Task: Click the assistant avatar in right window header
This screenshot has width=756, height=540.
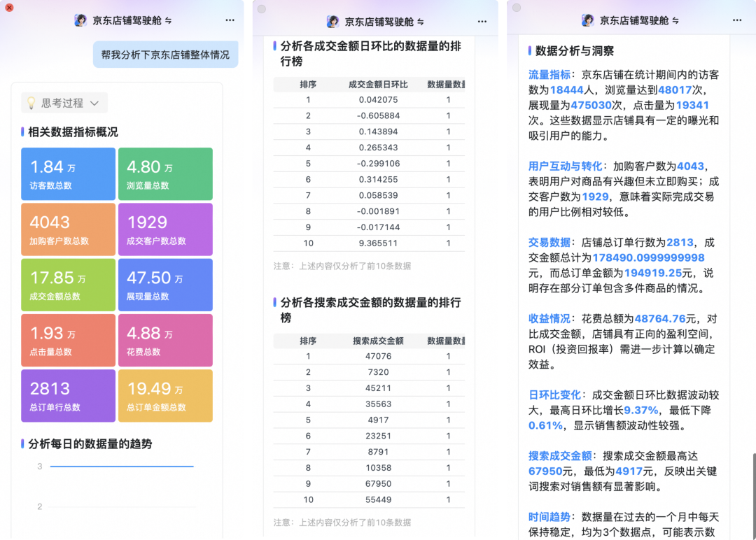Action: coord(588,20)
